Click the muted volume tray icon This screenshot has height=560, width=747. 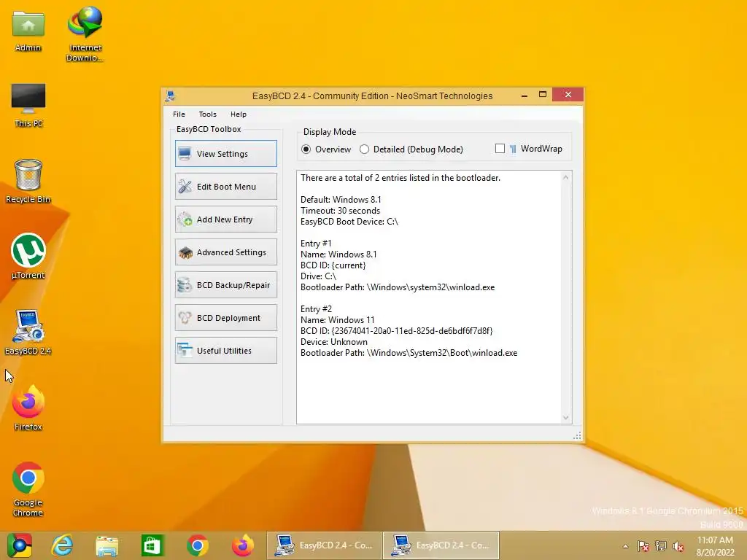[678, 546]
